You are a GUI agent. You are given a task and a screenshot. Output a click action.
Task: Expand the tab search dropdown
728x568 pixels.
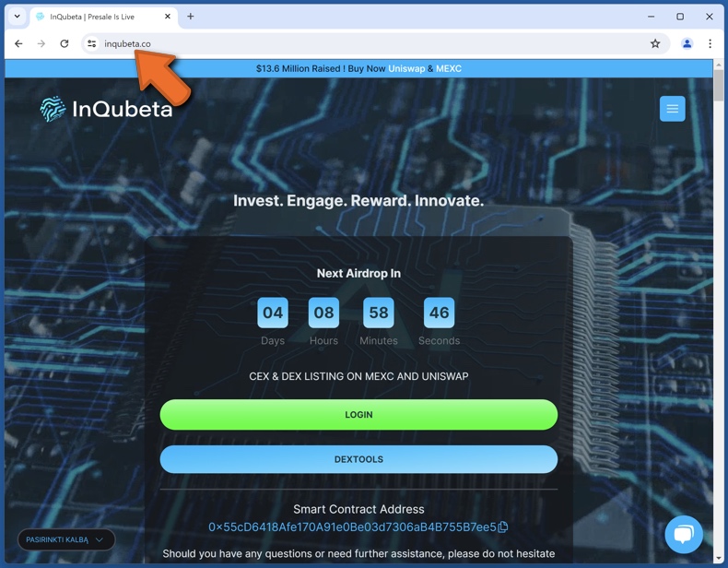pos(18,17)
